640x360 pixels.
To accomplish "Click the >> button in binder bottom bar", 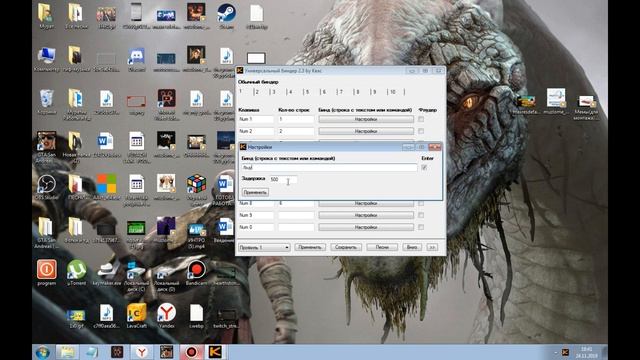I will (432, 247).
